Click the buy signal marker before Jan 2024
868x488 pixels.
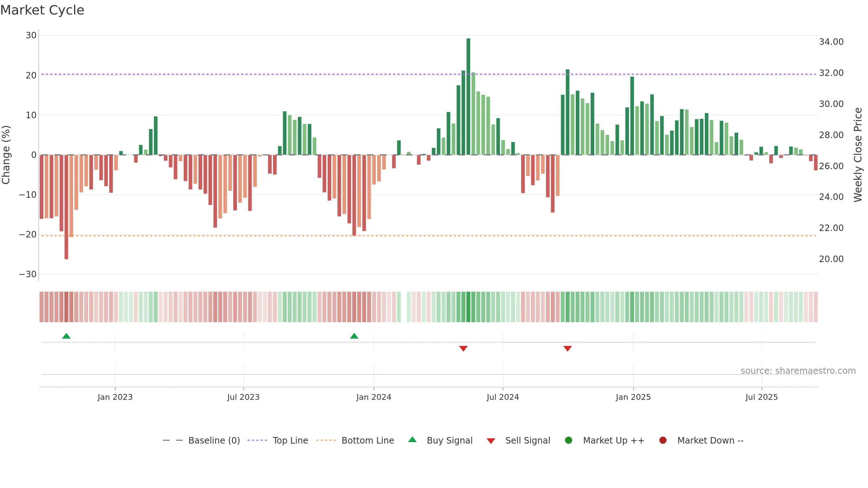[354, 336]
